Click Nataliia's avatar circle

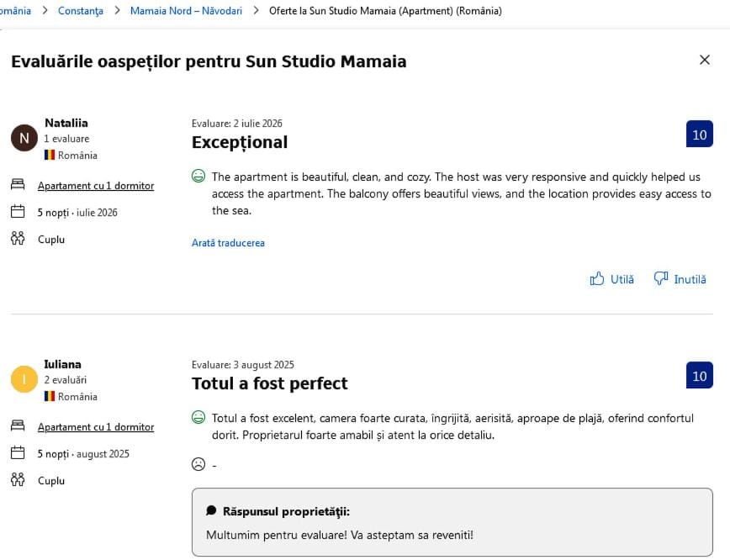click(x=24, y=138)
